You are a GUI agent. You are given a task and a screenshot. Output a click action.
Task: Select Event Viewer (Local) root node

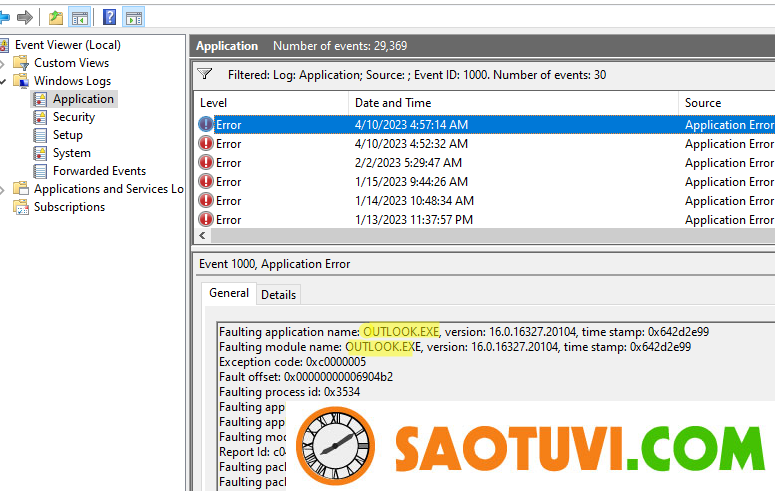coord(68,45)
